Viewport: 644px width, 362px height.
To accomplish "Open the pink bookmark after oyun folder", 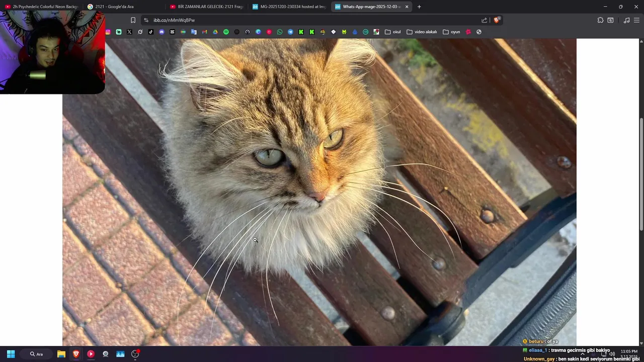I will click(468, 32).
